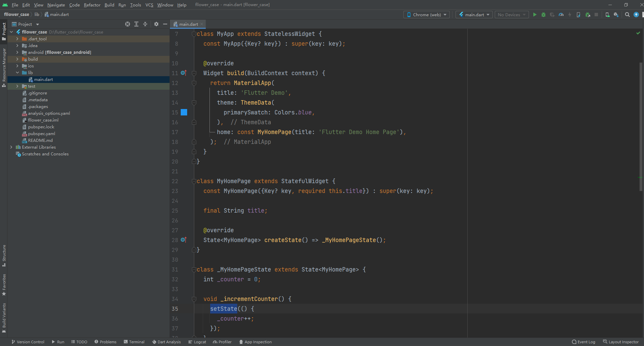The image size is (644, 346).
Task: Click the editor vertical scrollbar
Action: [641, 127]
